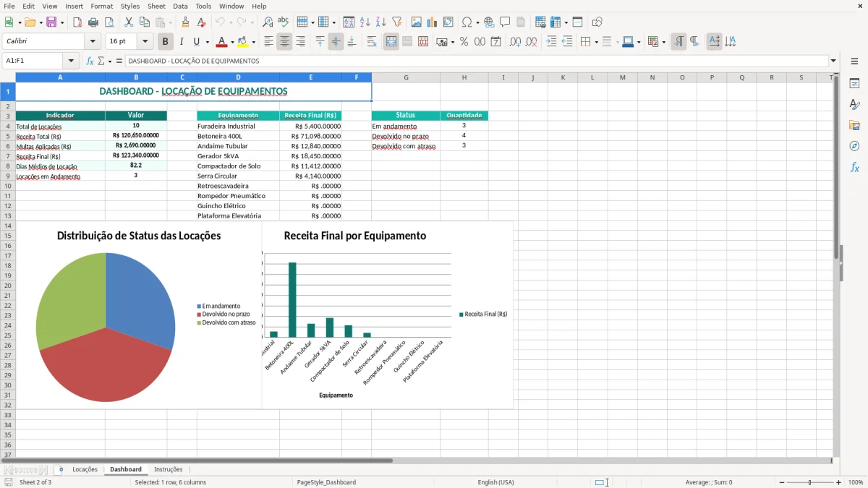Open the File menu
The width and height of the screenshot is (868, 488).
(x=9, y=6)
